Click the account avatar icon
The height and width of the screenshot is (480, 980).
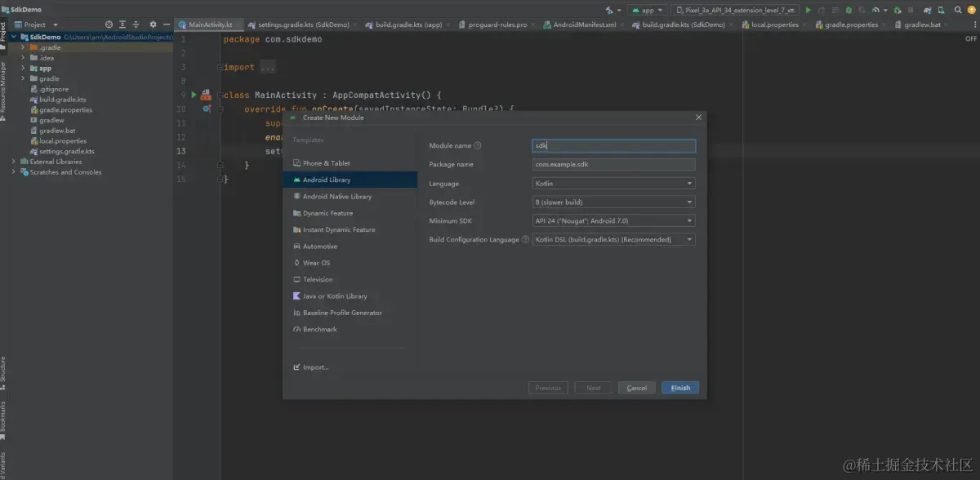click(x=972, y=10)
